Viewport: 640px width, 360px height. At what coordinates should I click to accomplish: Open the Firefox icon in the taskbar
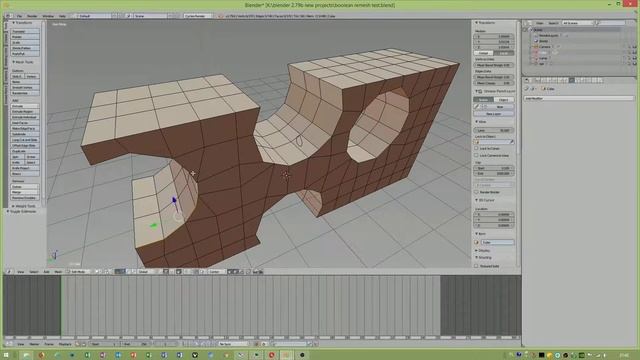click(41, 355)
